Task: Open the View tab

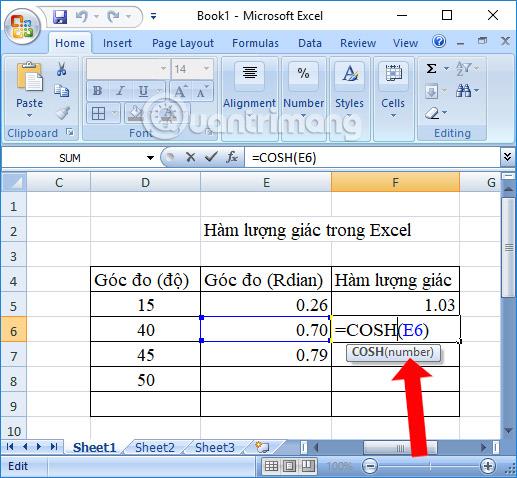Action: [x=405, y=43]
